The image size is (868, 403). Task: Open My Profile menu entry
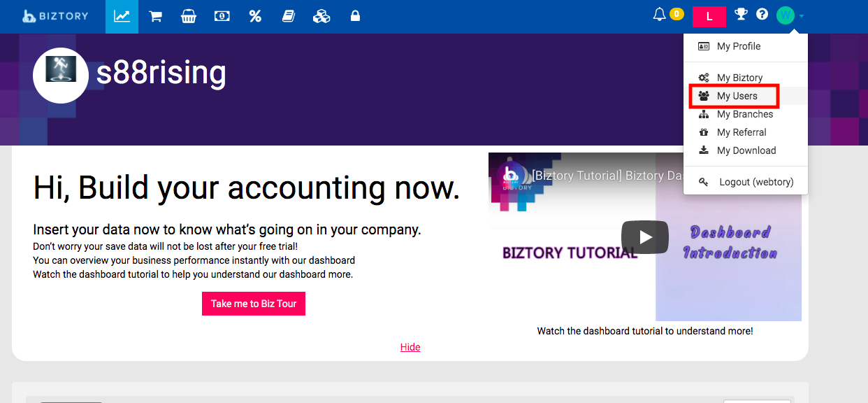[x=746, y=46]
